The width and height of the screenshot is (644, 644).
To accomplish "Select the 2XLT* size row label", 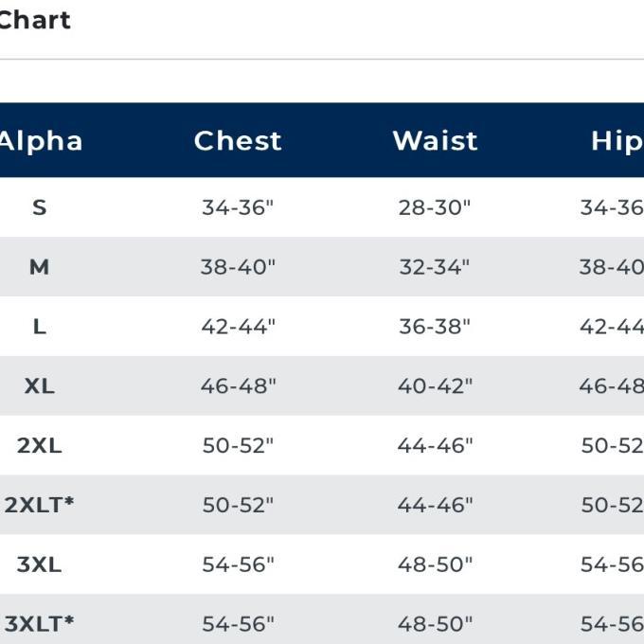I will tap(39, 505).
